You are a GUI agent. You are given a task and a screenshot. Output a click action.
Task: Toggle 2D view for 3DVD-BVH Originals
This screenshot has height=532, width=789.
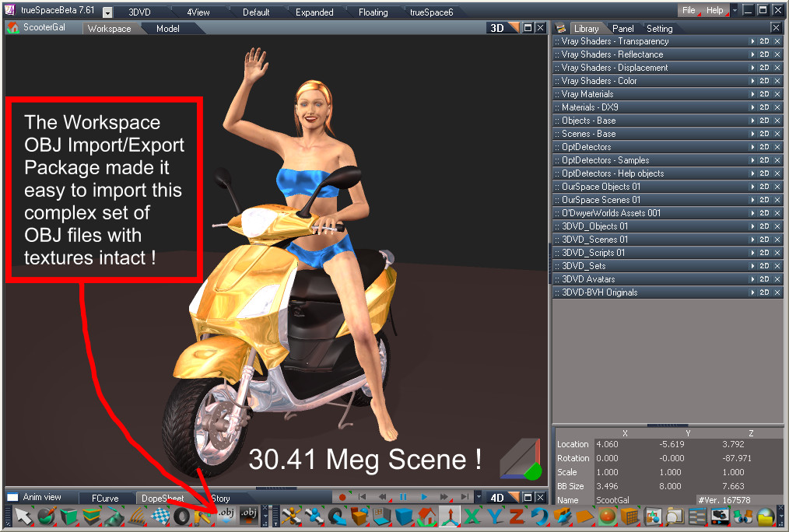pos(764,292)
